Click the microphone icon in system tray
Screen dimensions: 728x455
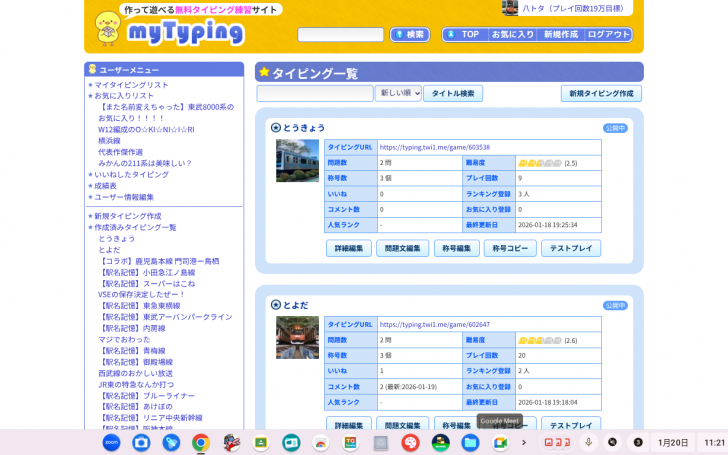pyautogui.click(x=589, y=442)
